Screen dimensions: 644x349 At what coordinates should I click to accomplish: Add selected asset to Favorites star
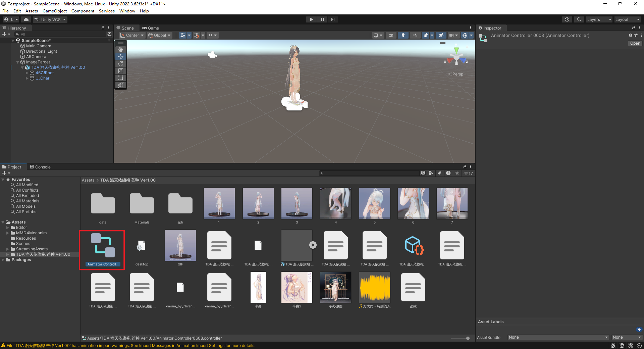tap(457, 173)
